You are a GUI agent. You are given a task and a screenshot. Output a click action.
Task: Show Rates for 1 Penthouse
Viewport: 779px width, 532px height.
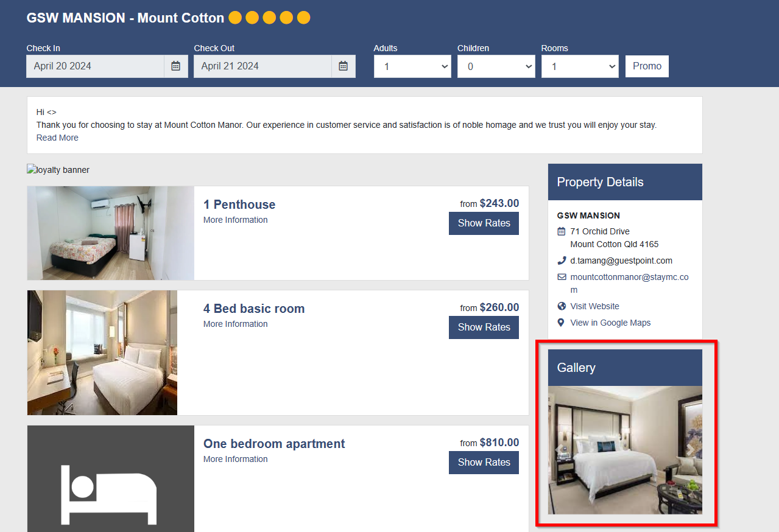point(484,223)
